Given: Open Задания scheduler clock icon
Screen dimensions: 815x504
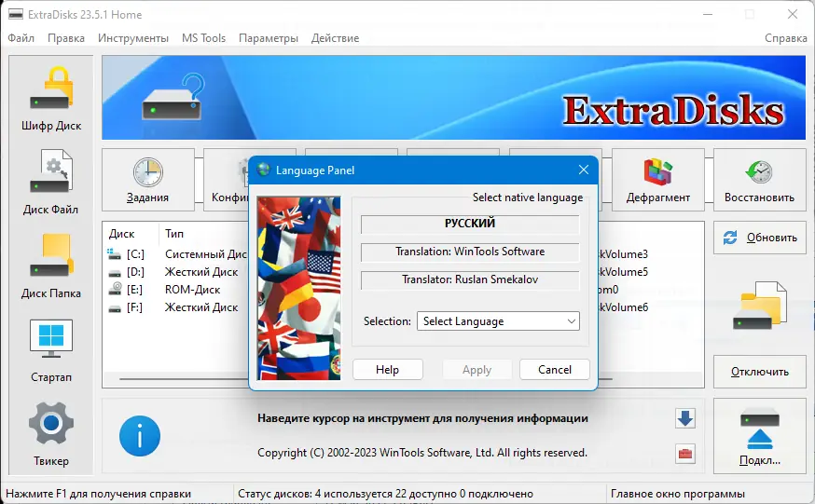Looking at the screenshot, I should point(147,172).
